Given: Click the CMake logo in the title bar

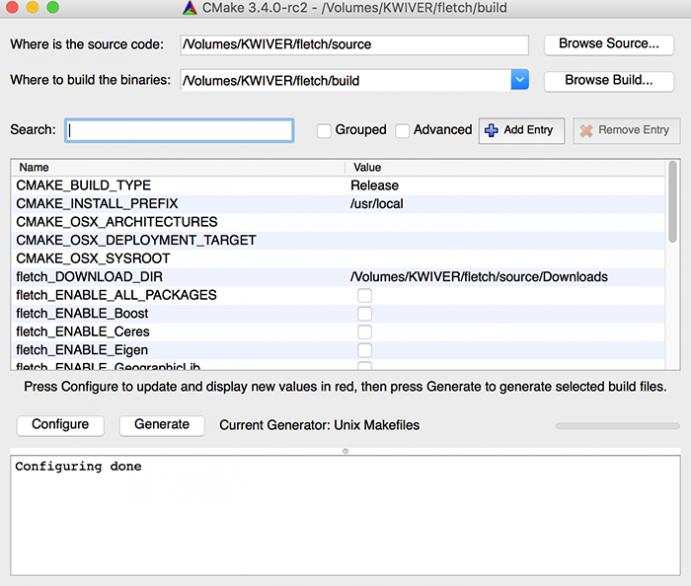Looking at the screenshot, I should tap(189, 7).
